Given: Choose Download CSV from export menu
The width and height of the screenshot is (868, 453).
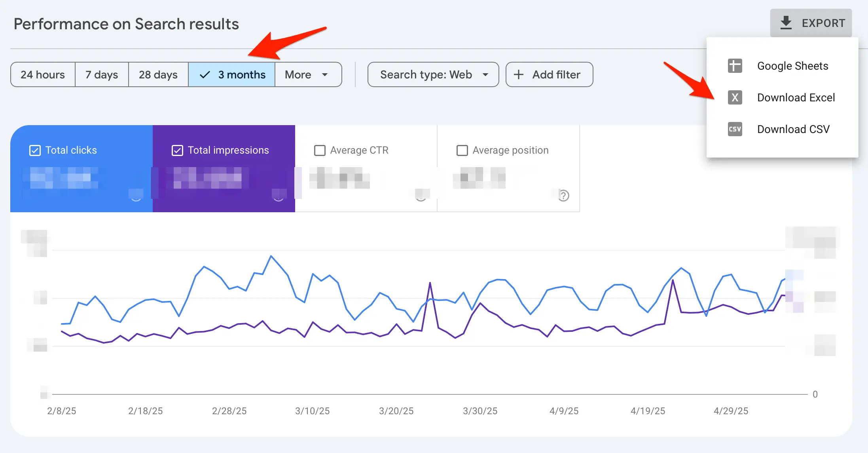Looking at the screenshot, I should [x=793, y=129].
